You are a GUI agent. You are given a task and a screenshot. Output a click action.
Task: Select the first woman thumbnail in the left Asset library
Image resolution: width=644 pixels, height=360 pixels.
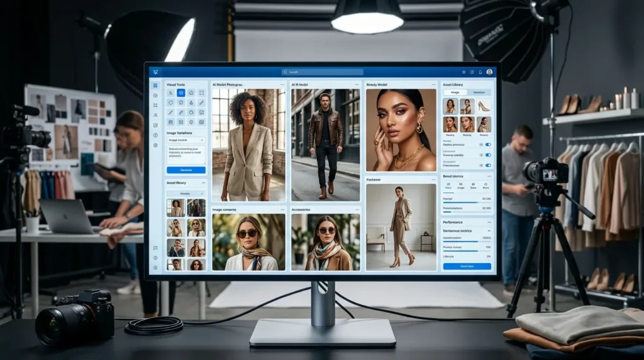176,208
